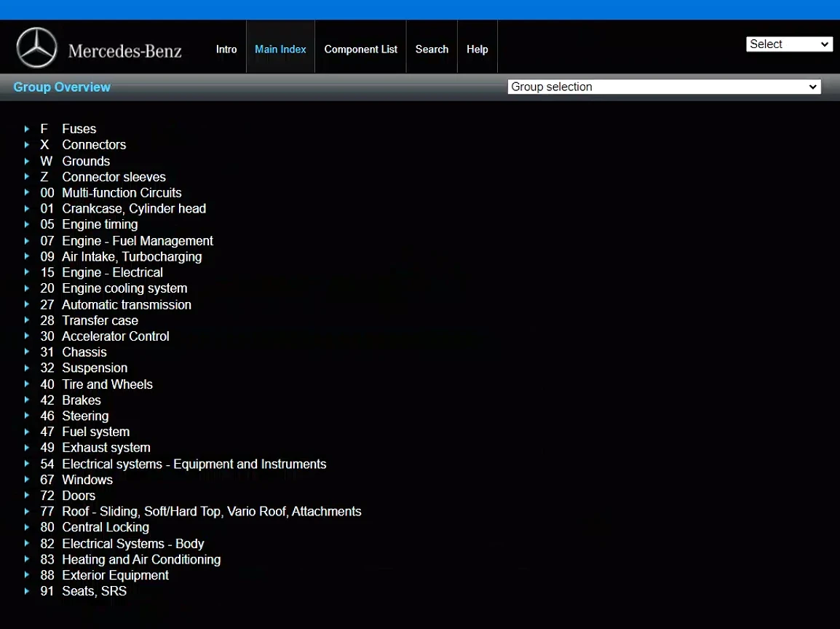Open Crankcase, Cylinder head group
The width and height of the screenshot is (840, 629).
(134, 208)
